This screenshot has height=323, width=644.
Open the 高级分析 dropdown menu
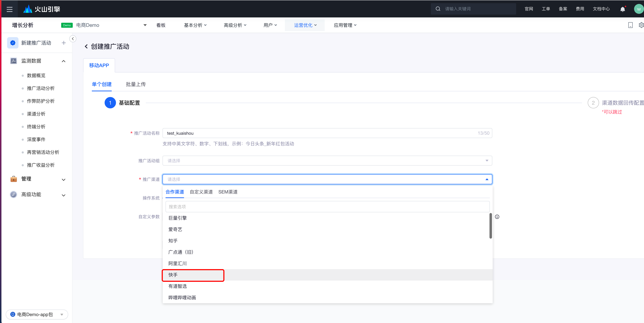pos(235,25)
